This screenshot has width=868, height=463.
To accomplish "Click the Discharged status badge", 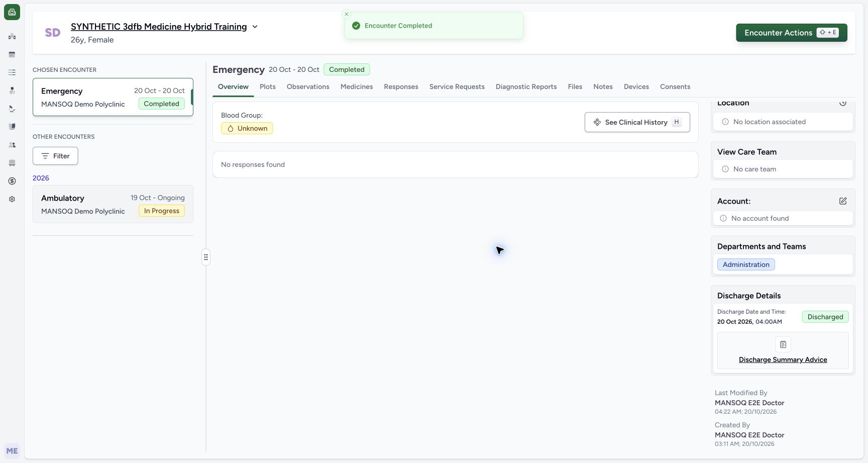I will click(x=825, y=317).
